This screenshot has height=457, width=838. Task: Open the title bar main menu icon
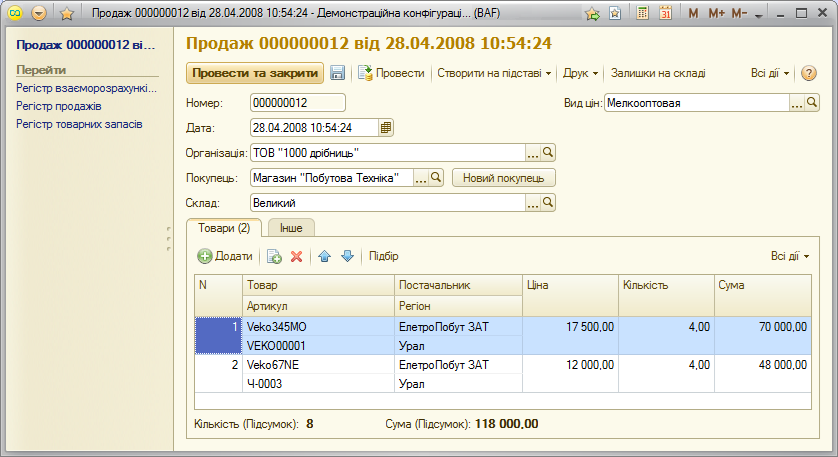15,13
